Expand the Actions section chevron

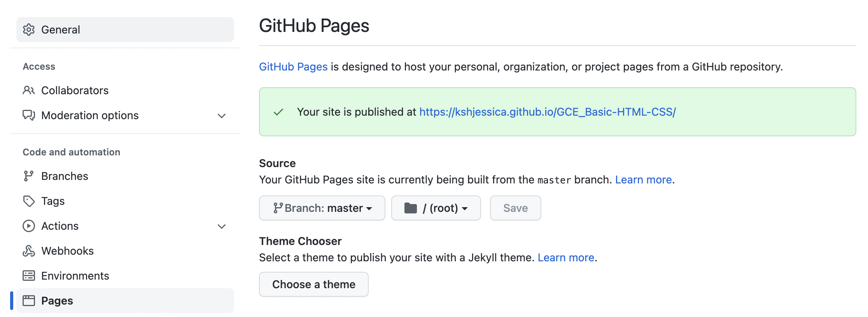(222, 226)
